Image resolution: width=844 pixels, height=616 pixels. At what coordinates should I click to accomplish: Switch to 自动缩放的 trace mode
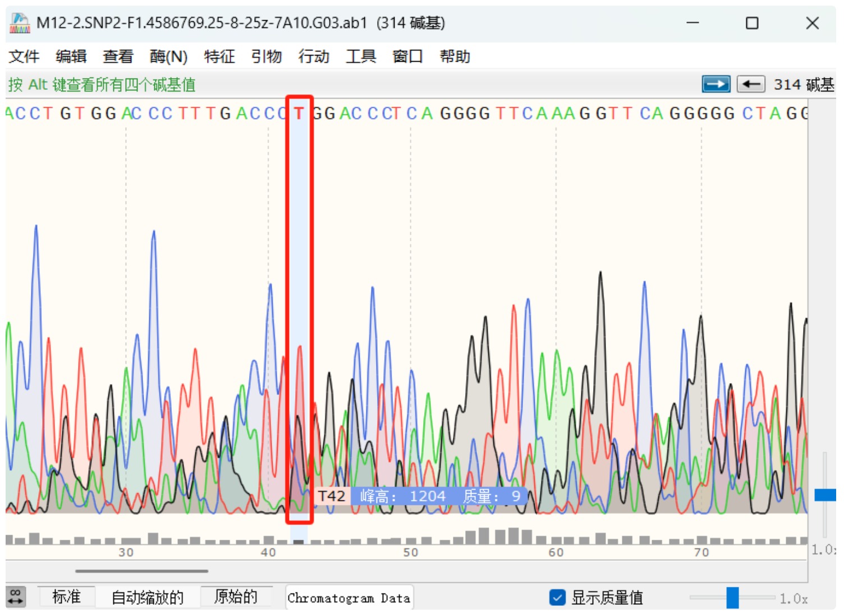[x=147, y=597]
